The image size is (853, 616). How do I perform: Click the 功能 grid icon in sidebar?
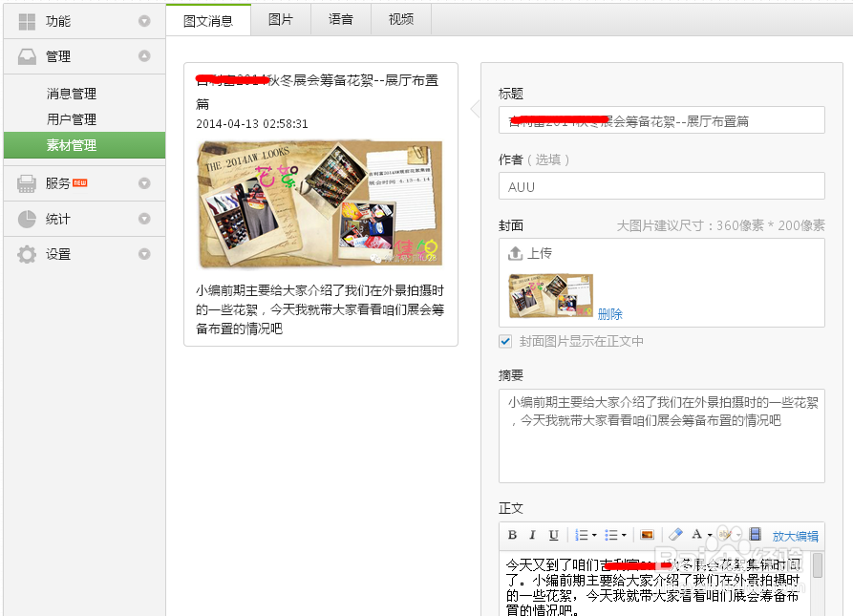pyautogui.click(x=27, y=21)
